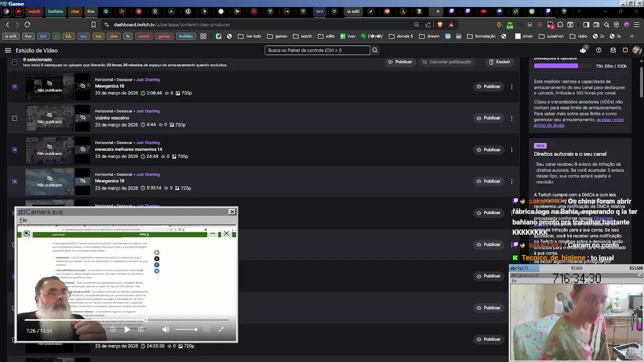Switch to the 'ia edit' browser tab
The width and height of the screenshot is (644, 362).
353,11
